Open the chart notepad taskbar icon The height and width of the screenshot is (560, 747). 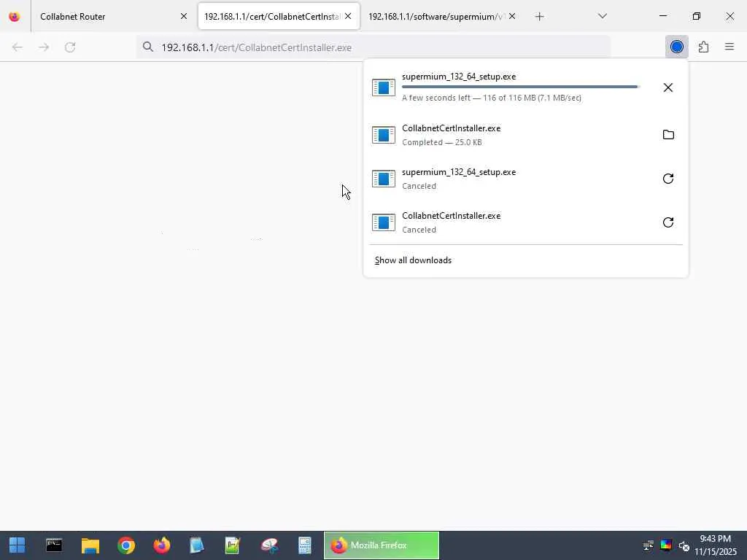tap(233, 545)
